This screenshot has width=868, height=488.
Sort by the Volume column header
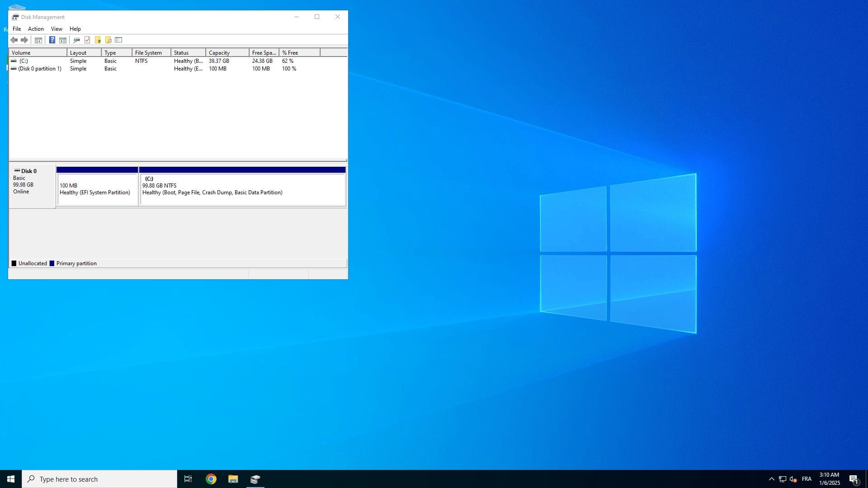coord(38,53)
